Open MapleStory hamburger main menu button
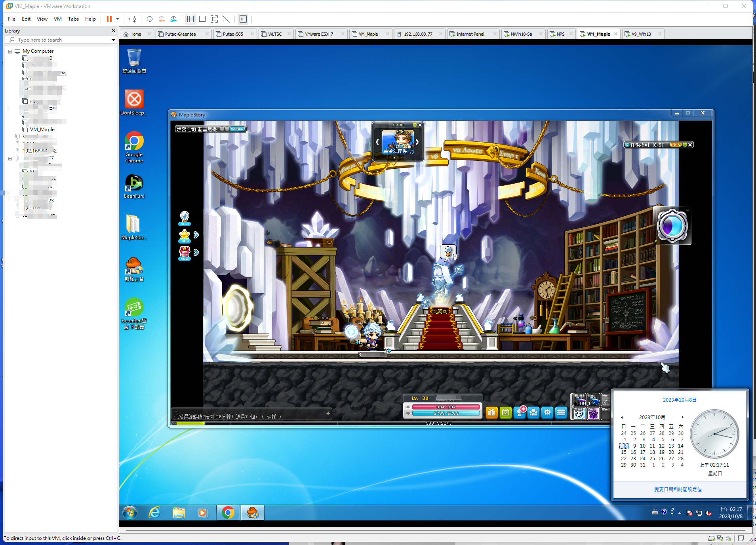The height and width of the screenshot is (545, 756). 561,413
